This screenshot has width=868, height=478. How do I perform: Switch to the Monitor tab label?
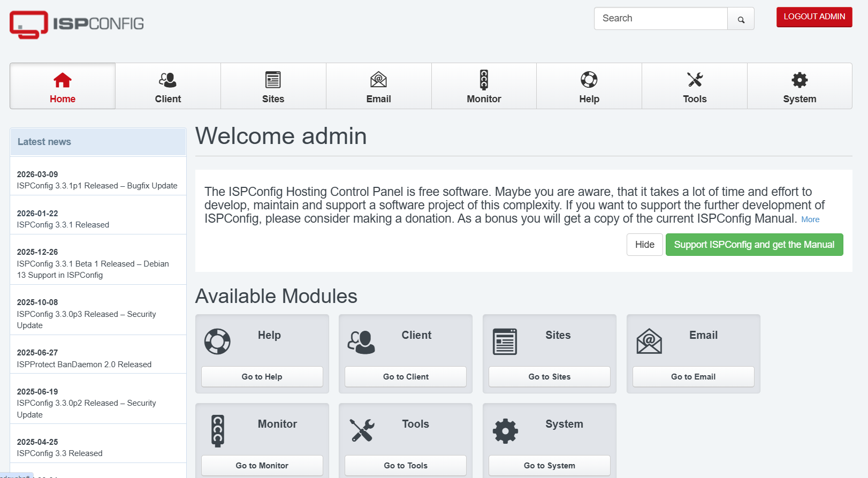pos(484,99)
